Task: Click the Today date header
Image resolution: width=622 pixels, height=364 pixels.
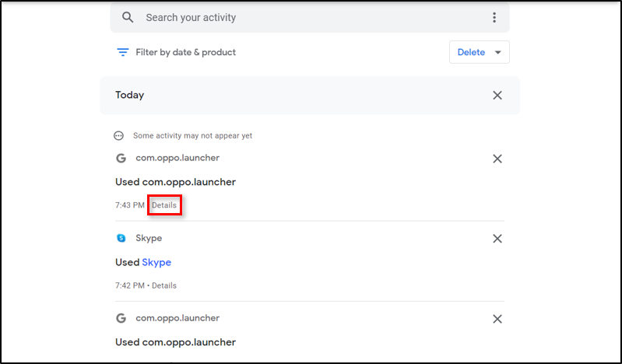Action: [130, 95]
